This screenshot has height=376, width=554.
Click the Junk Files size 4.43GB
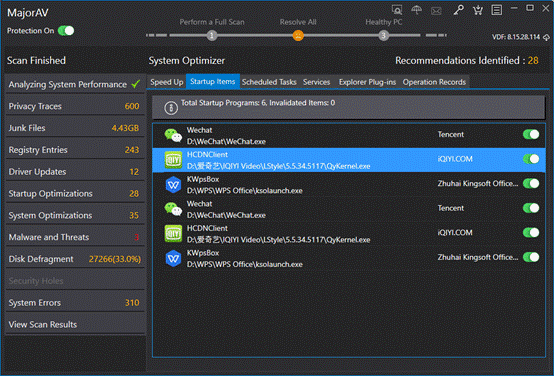(x=125, y=128)
